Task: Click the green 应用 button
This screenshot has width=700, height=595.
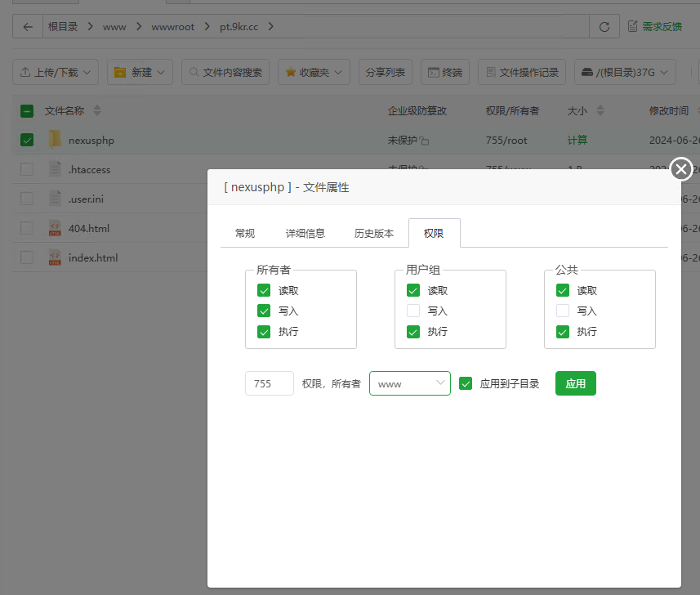Action: coord(576,383)
